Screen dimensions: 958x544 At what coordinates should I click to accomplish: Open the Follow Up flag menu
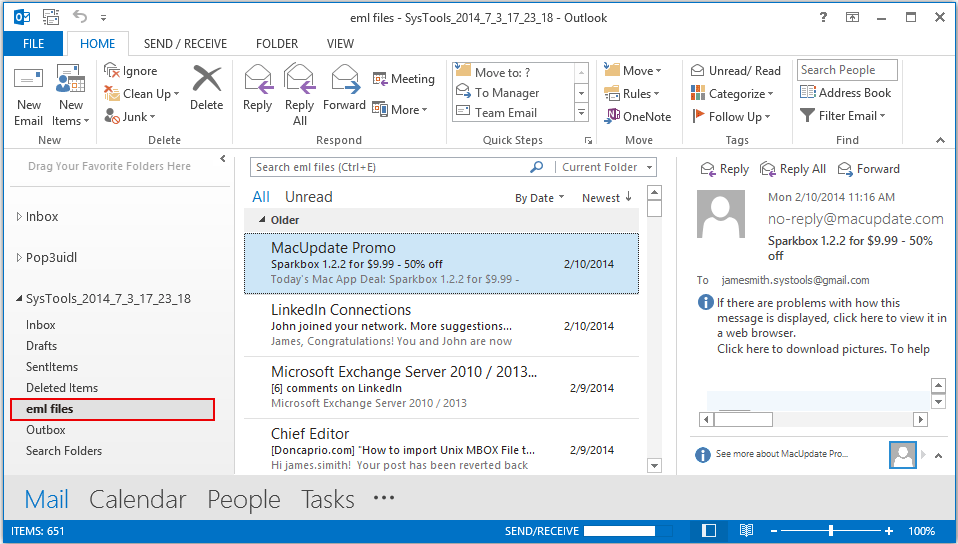[731, 116]
